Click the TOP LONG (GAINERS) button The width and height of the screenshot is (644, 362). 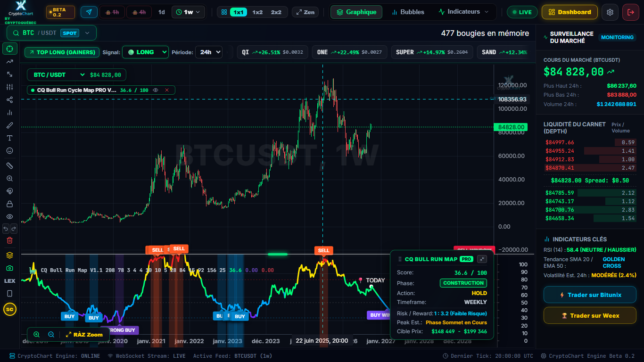point(62,52)
